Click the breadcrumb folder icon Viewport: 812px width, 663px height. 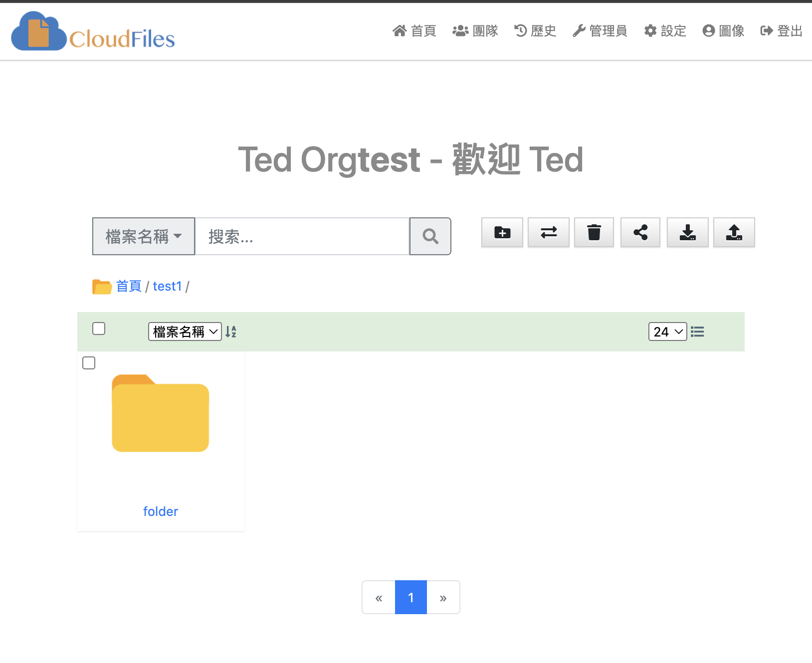point(102,287)
